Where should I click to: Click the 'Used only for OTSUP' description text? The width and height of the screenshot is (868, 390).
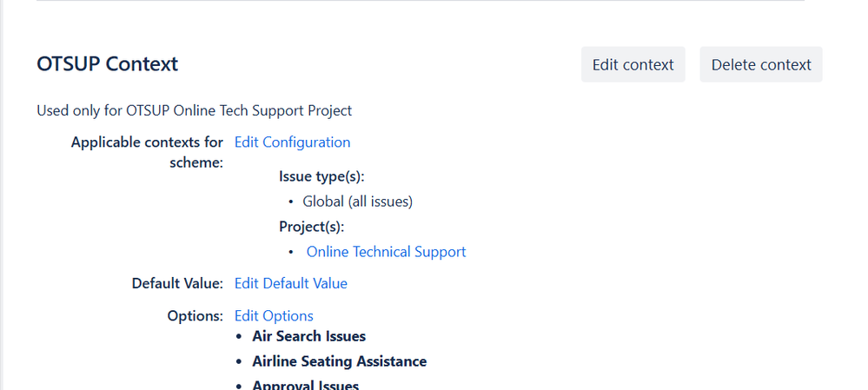194,110
